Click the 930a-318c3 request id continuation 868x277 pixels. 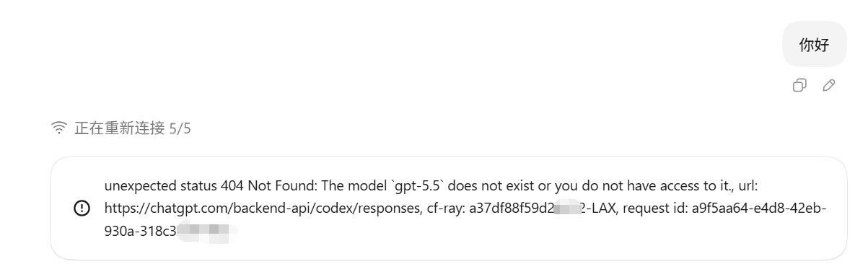pyautogui.click(x=140, y=232)
